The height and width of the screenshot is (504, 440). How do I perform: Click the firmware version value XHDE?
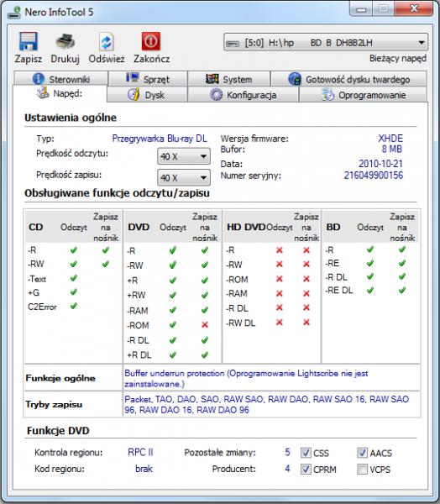[x=390, y=139]
